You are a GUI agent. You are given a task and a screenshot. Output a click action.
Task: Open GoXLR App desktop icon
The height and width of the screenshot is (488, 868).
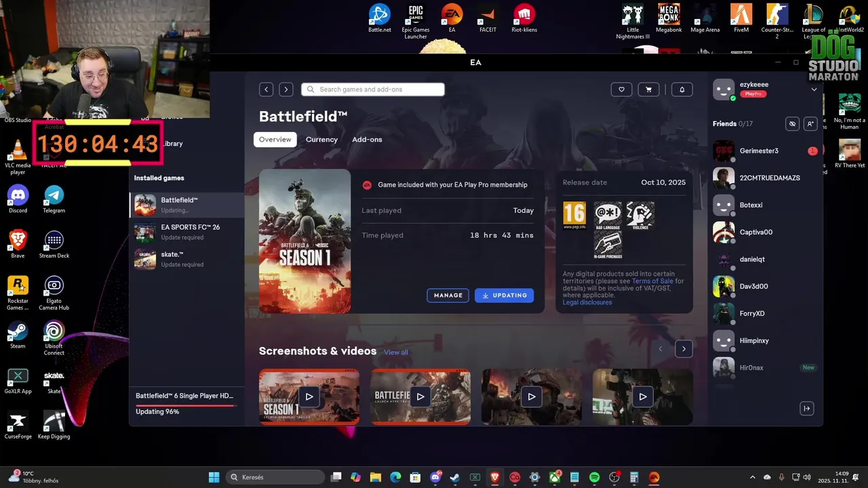18,381
